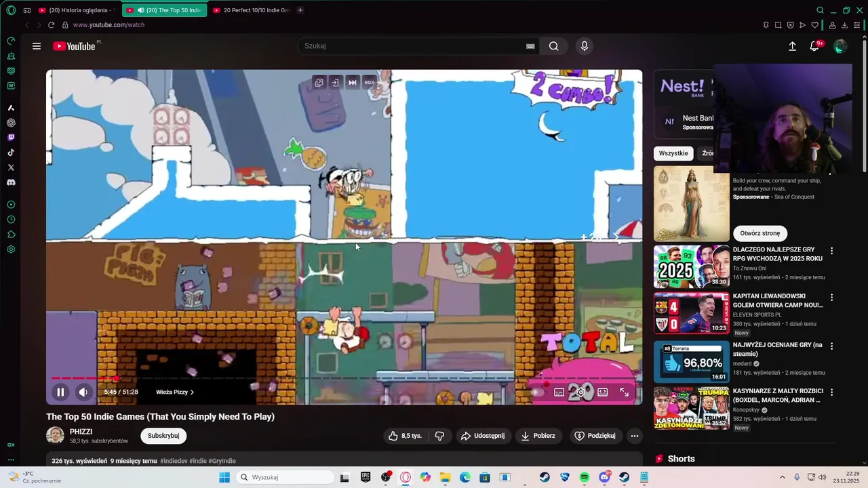The height and width of the screenshot is (488, 868).
Task: Mute the video with the speaker button
Action: tap(83, 392)
